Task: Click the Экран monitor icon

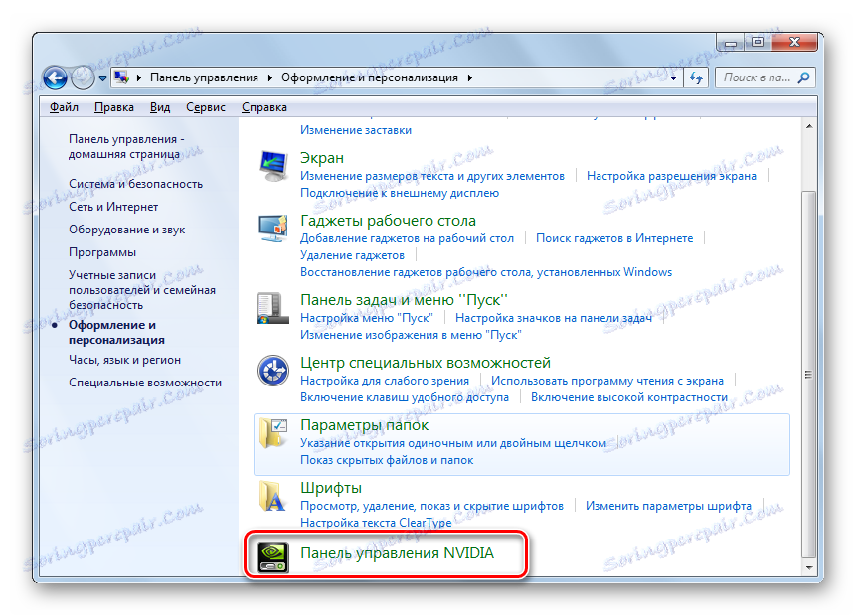Action: coord(273,167)
